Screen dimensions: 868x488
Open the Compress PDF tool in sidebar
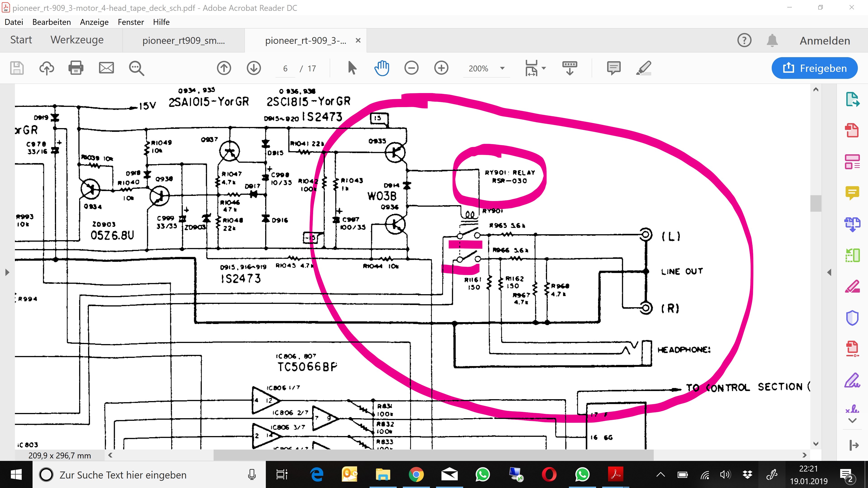852,349
